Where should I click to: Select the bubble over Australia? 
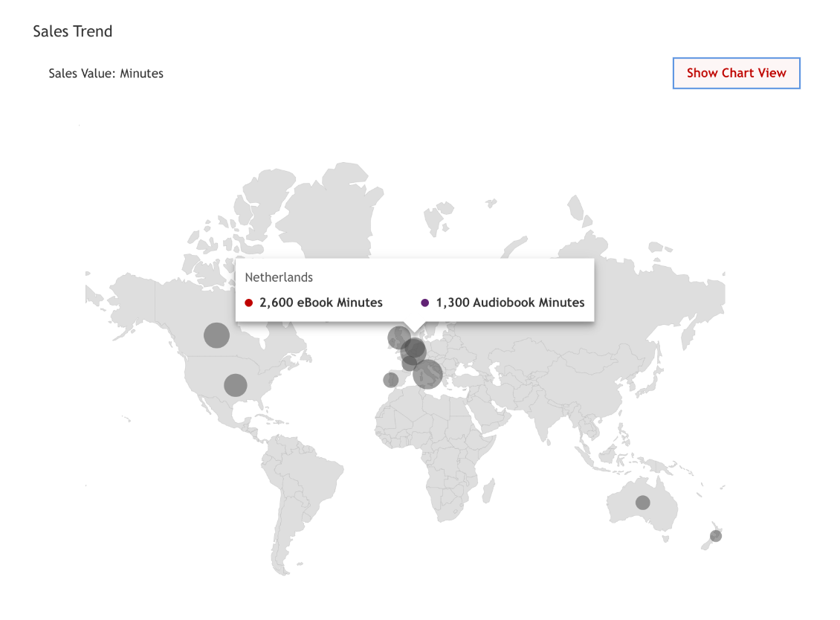pyautogui.click(x=643, y=503)
